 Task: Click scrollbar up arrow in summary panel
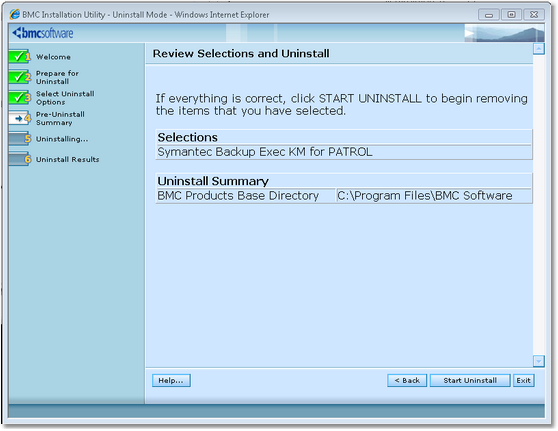click(539, 49)
